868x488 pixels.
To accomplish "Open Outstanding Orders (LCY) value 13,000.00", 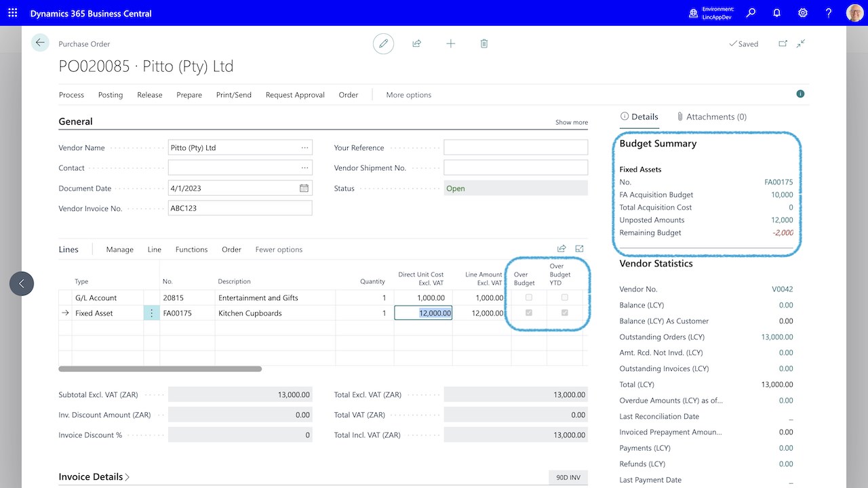I will click(777, 337).
